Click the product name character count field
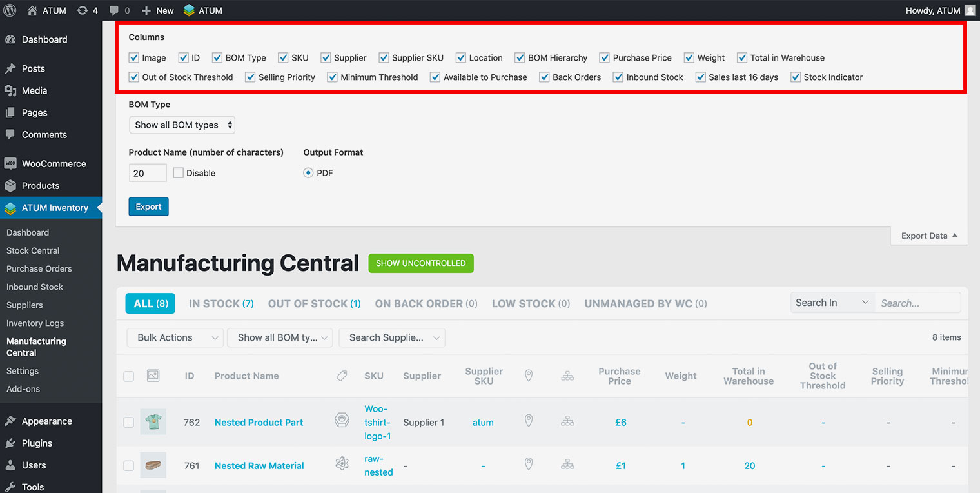The height and width of the screenshot is (493, 980). [x=147, y=173]
